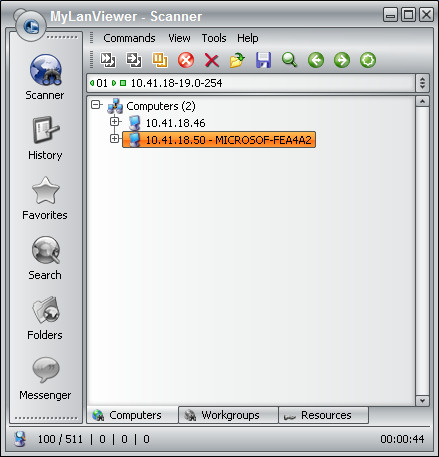439x457 pixels.
Task: Open the Tools menu
Action: click(x=214, y=38)
